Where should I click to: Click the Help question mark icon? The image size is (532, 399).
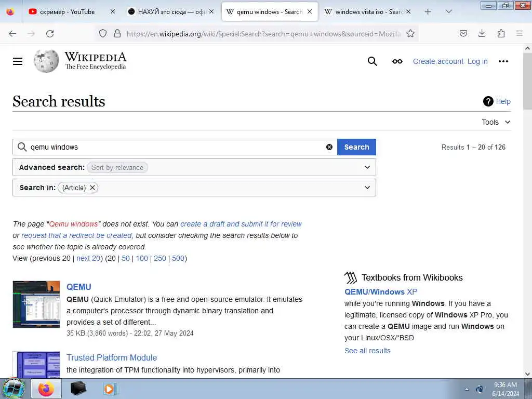click(x=488, y=101)
